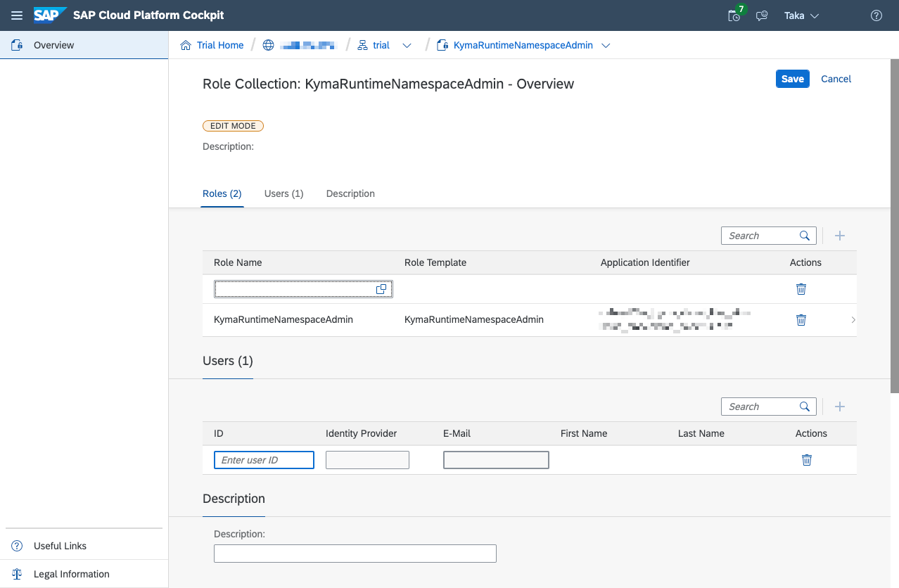Switch to the Roles (2) tab
The height and width of the screenshot is (588, 899).
coord(222,193)
